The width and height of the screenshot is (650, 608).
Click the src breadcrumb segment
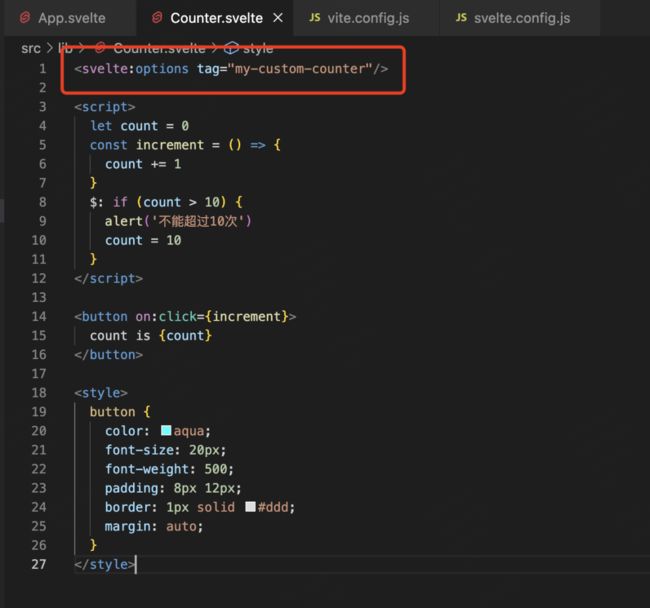point(31,48)
